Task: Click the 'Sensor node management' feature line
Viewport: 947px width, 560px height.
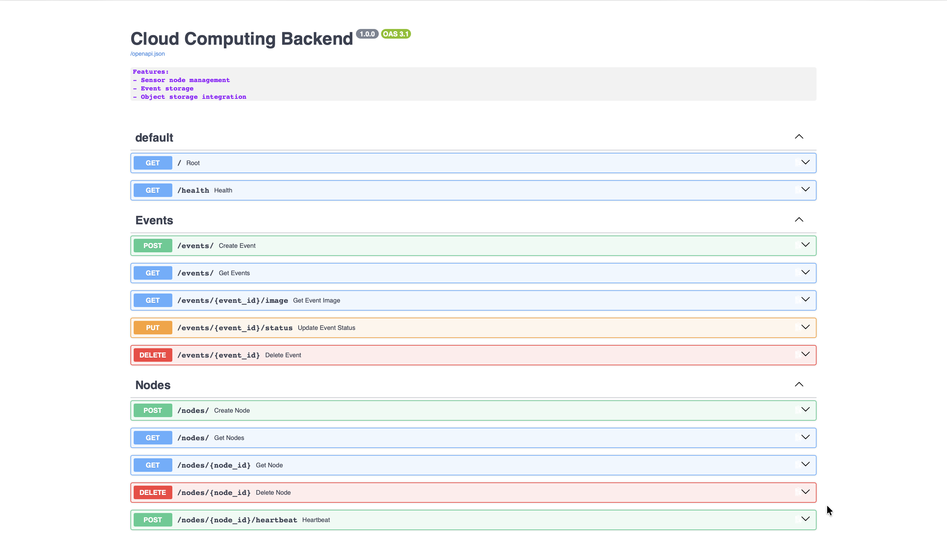Action: coord(186,80)
